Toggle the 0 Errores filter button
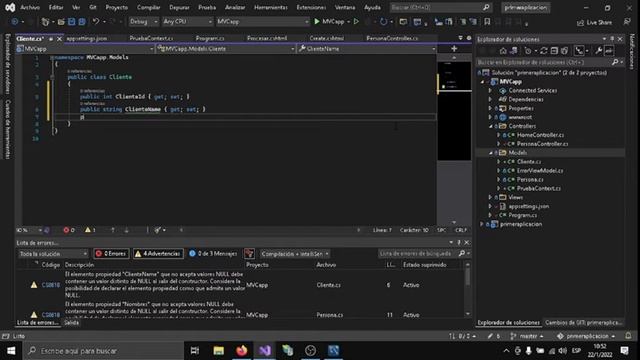The image size is (640, 360). 111,254
